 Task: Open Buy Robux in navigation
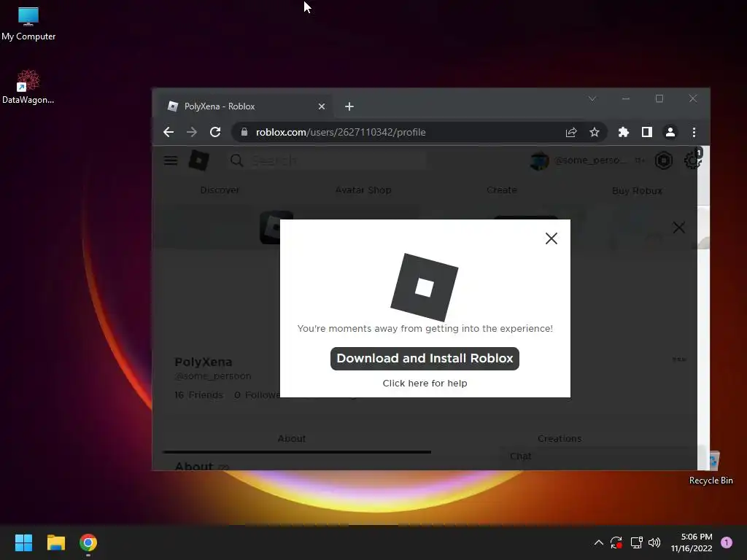[637, 190]
